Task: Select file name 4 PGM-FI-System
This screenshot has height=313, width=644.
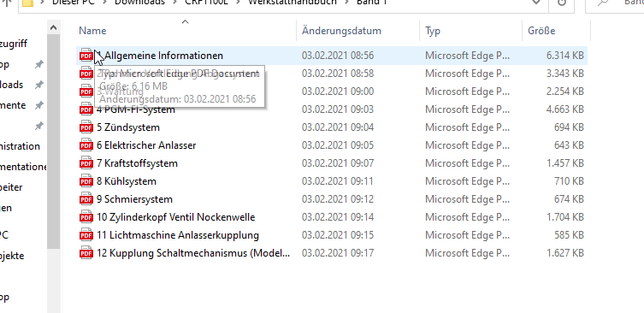Action: [136, 109]
